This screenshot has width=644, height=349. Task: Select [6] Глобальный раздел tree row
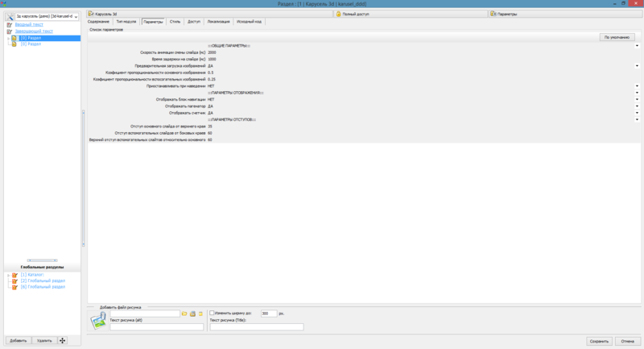point(43,287)
